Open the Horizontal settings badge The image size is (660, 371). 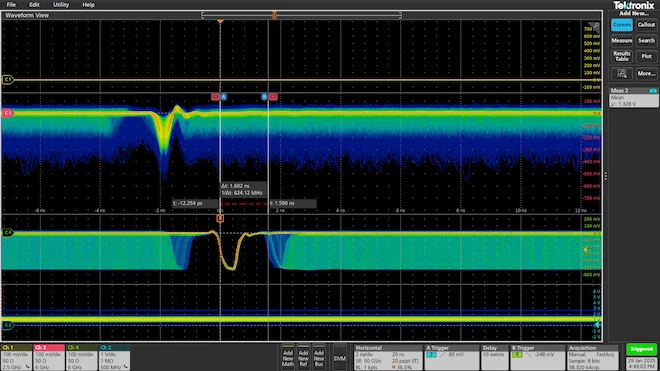388,358
